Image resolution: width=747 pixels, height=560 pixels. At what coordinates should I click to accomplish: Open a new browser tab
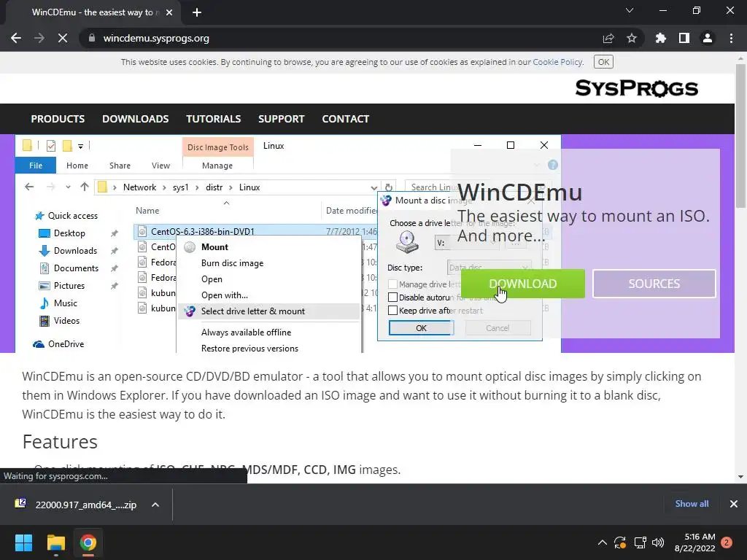197,12
